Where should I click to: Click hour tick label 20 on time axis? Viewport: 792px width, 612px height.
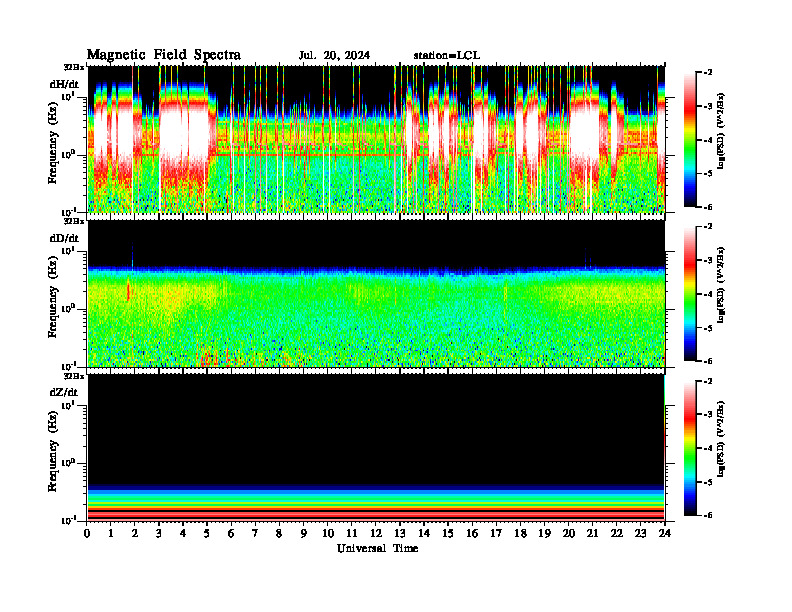pyautogui.click(x=568, y=533)
